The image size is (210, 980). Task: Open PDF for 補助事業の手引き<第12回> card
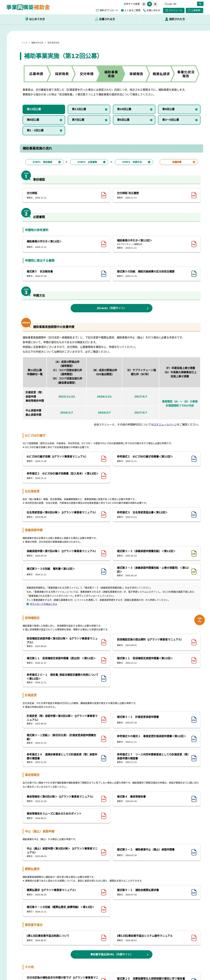point(103,244)
